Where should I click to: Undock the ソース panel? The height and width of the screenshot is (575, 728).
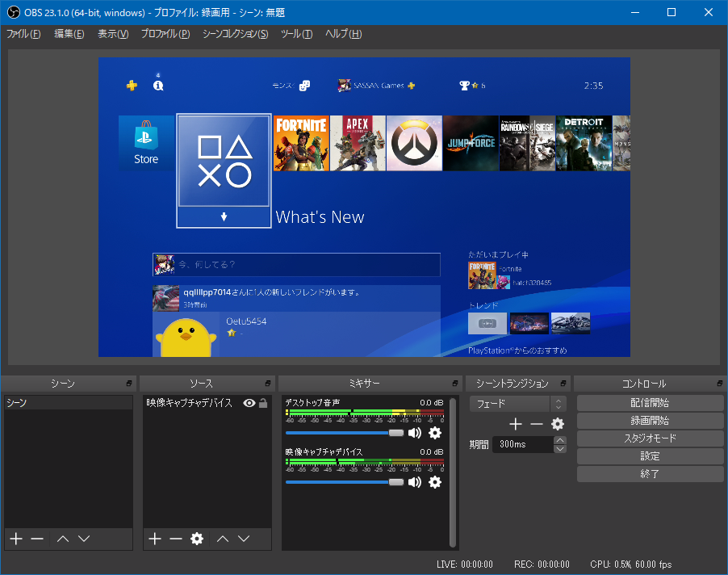tap(268, 383)
